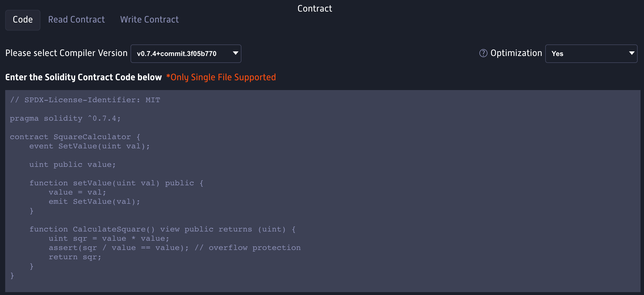
Task: Open the Optimization dropdown showing Yes
Action: tap(591, 53)
